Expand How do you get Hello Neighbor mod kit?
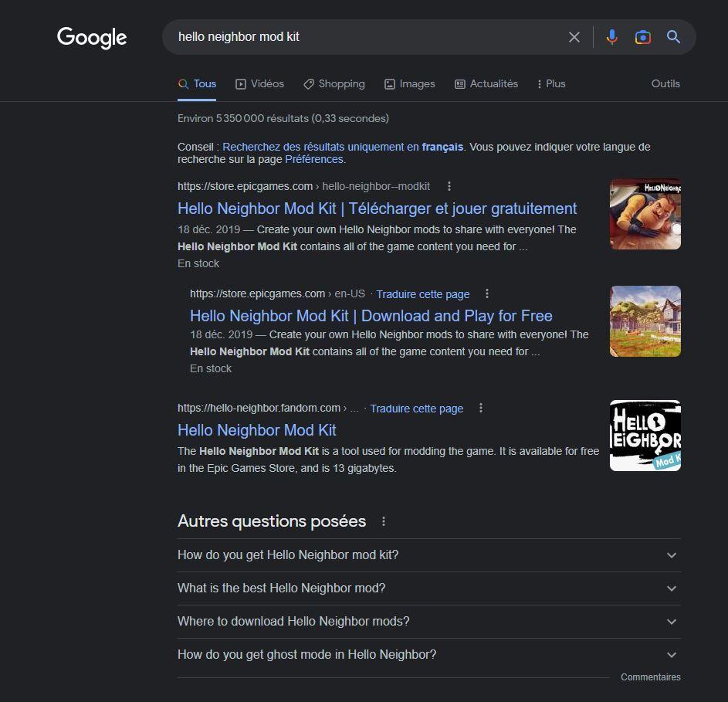The width and height of the screenshot is (728, 702). (x=429, y=555)
